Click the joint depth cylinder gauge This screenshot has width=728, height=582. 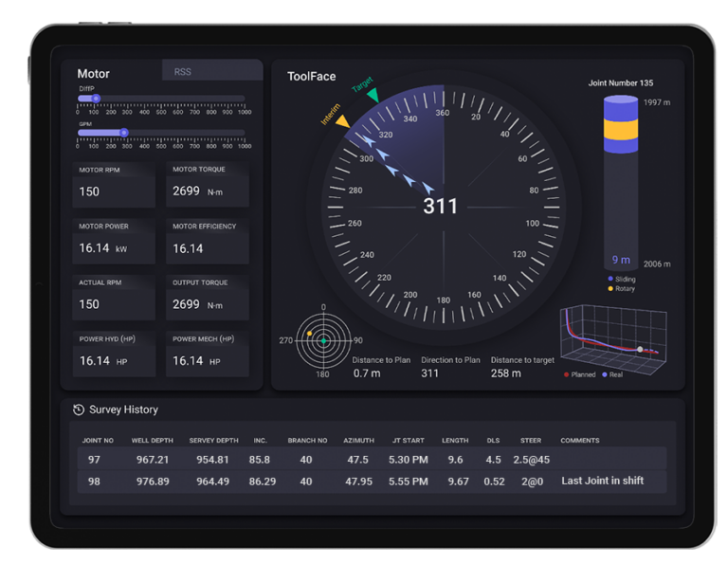pos(621,182)
